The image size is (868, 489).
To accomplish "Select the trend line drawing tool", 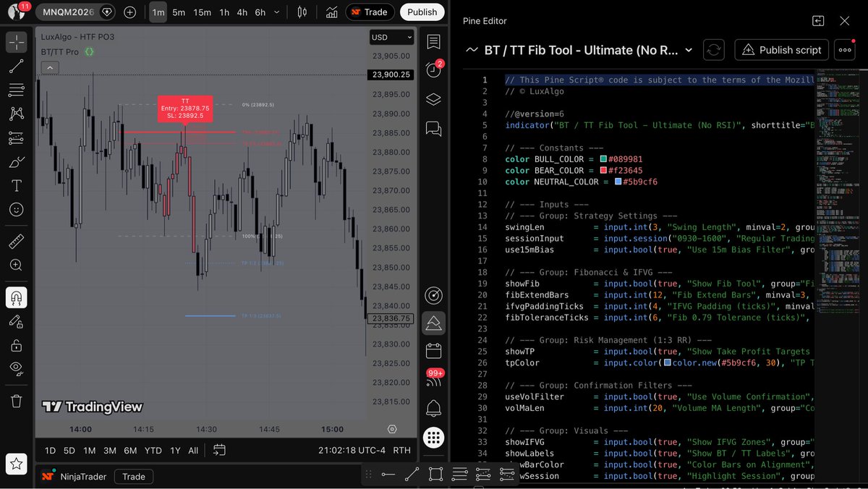I will [17, 67].
